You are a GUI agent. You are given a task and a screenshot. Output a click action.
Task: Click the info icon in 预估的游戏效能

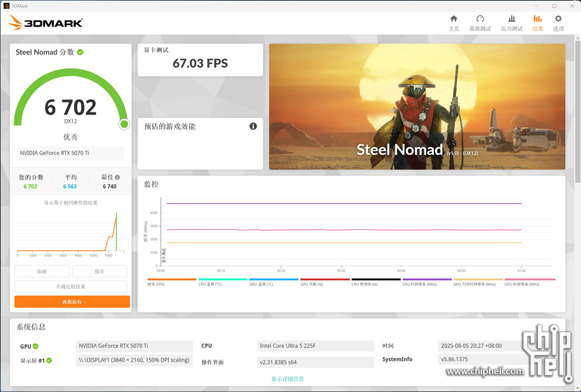coord(253,126)
